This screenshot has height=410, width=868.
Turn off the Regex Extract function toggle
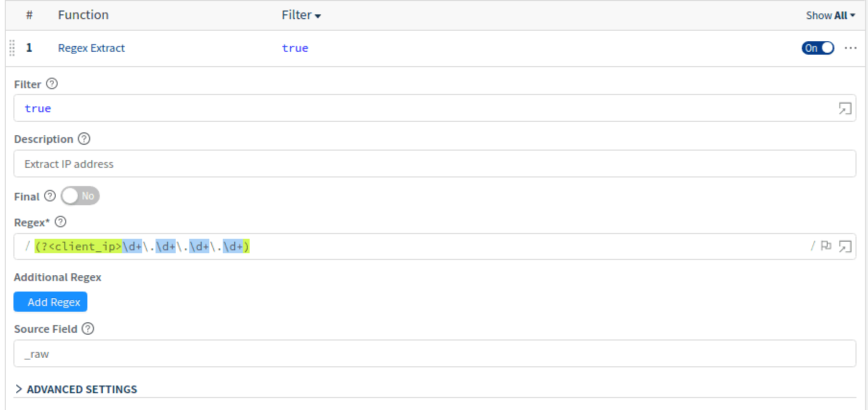pos(817,48)
